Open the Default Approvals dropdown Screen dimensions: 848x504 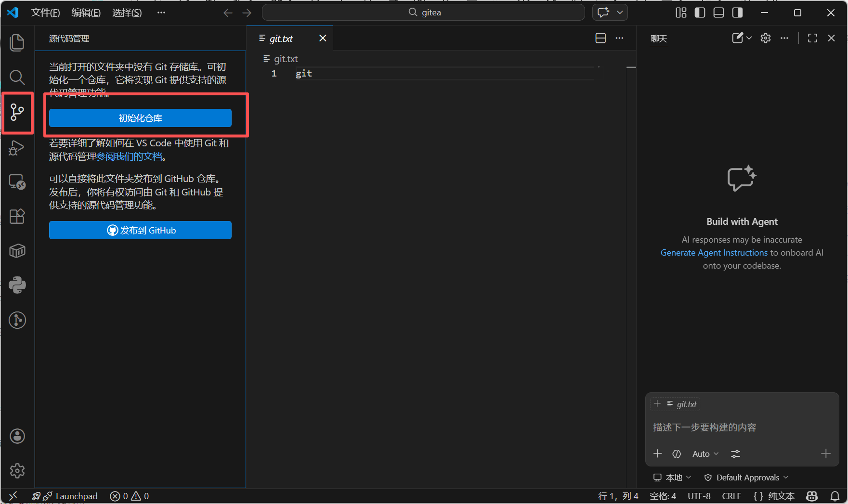(x=747, y=478)
